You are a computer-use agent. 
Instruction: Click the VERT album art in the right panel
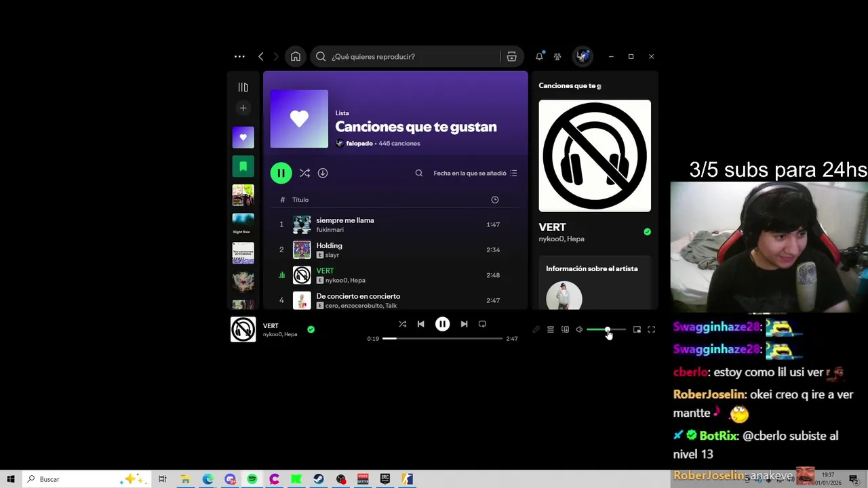click(595, 156)
